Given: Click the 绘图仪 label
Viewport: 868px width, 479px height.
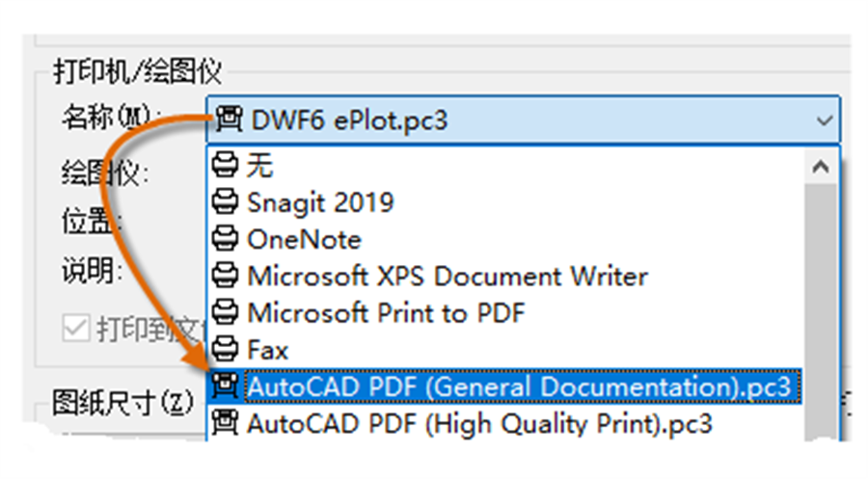Looking at the screenshot, I should (x=104, y=173).
